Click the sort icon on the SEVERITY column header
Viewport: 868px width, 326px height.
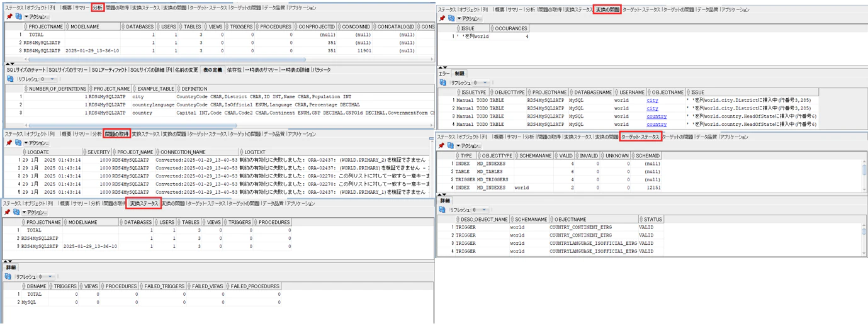(x=86, y=152)
